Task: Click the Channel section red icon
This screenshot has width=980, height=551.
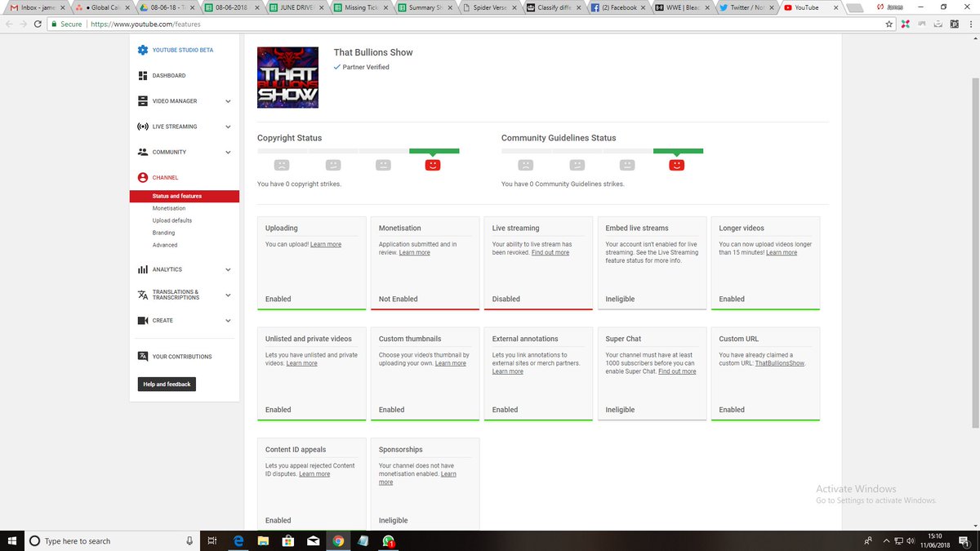Action: coord(143,177)
